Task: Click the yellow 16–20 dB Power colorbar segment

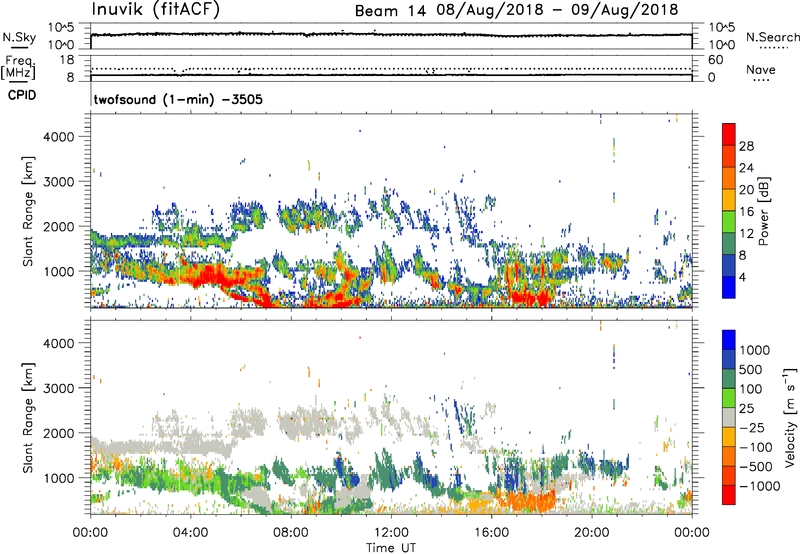Action: [729, 199]
